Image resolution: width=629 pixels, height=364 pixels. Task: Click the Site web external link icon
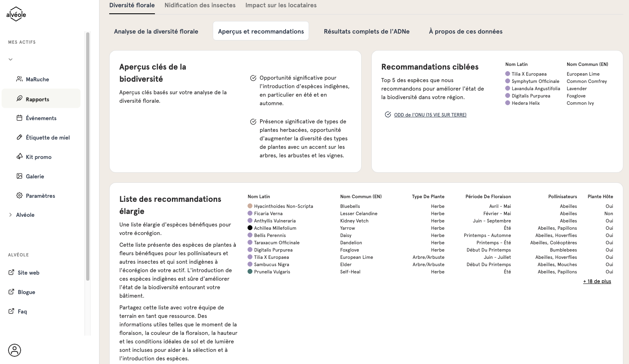pos(11,272)
